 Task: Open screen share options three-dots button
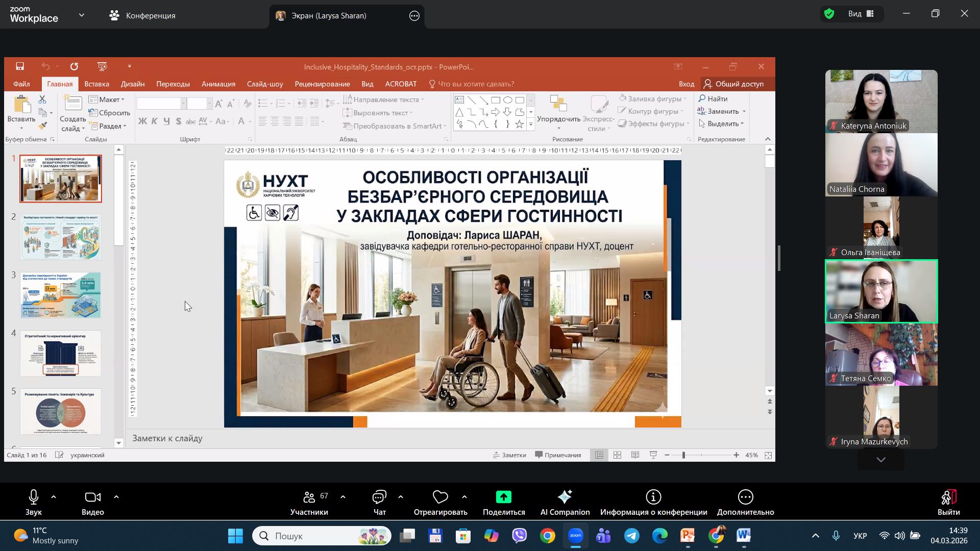[x=414, y=16]
